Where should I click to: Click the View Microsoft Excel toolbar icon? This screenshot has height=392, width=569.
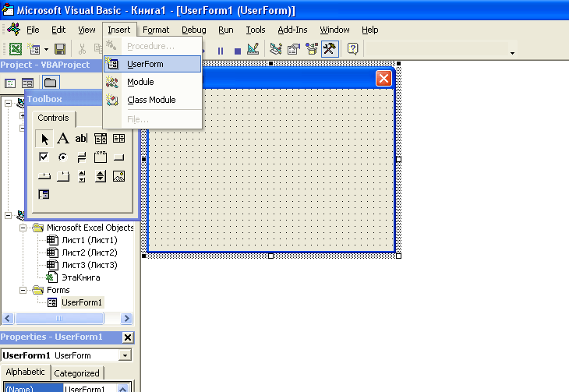[16, 48]
